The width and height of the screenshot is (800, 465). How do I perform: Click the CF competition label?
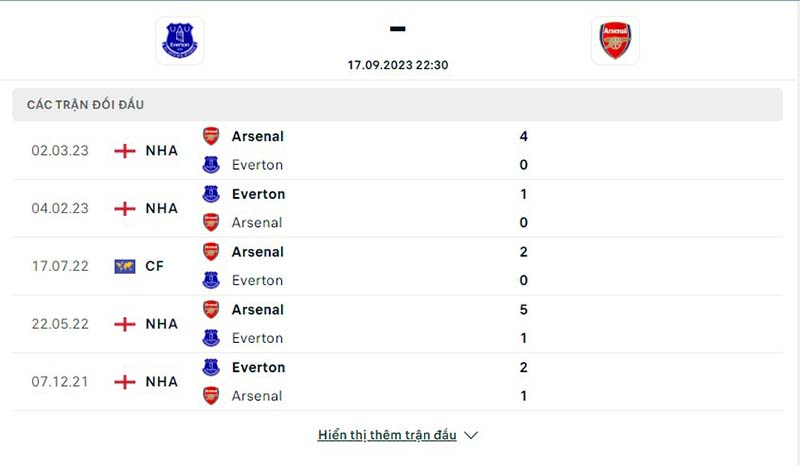pyautogui.click(x=155, y=266)
